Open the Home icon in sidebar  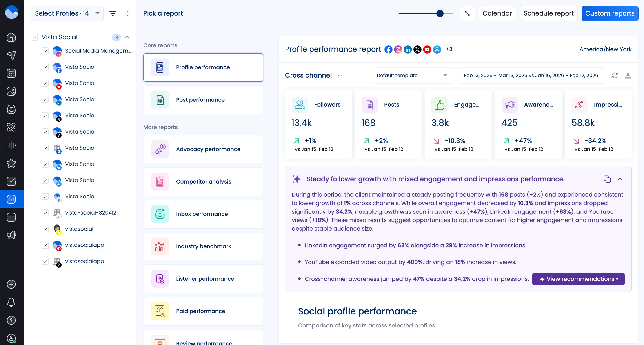(x=11, y=37)
